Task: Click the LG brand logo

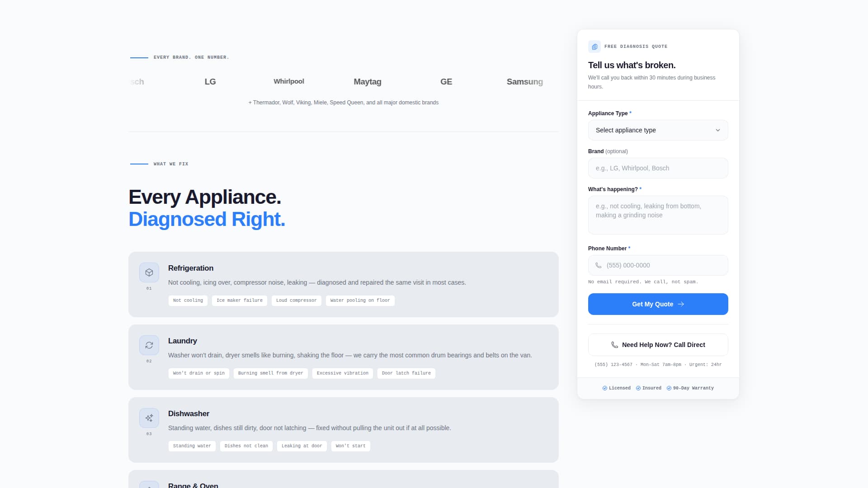Action: pyautogui.click(x=210, y=82)
